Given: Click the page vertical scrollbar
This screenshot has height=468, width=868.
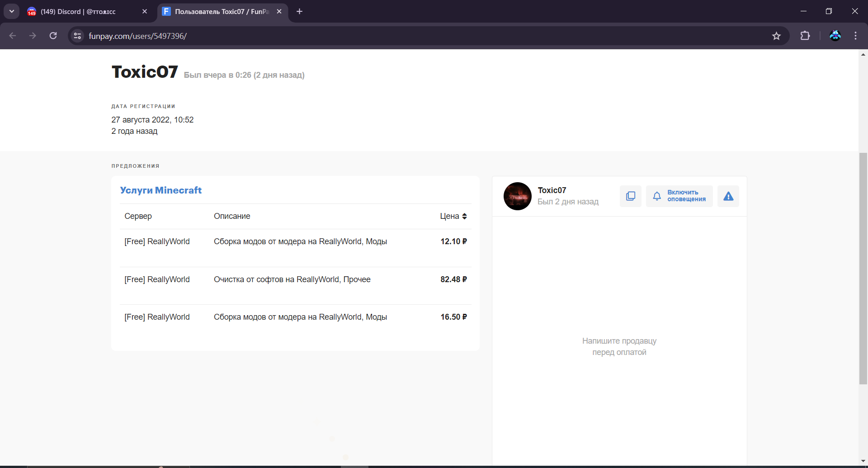Looking at the screenshot, I should [863, 269].
